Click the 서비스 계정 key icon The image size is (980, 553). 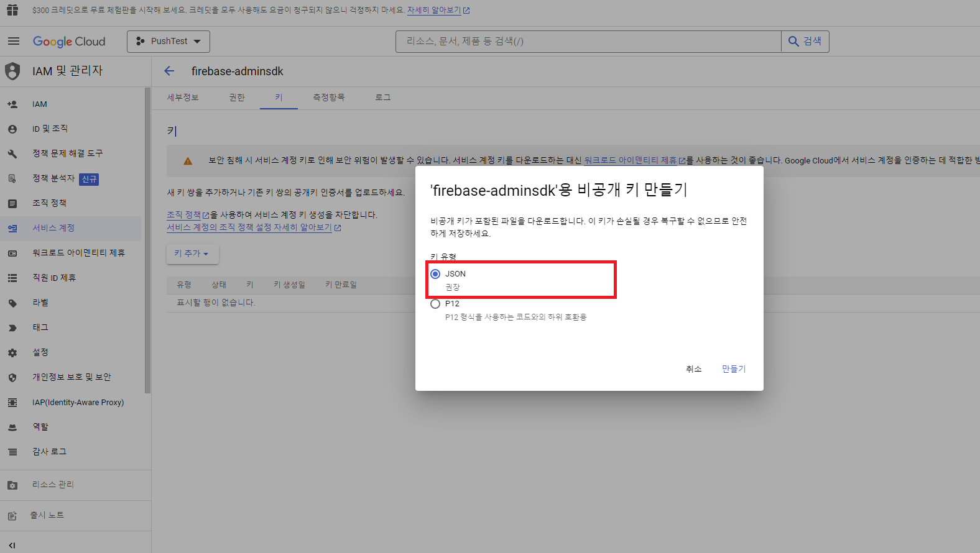tap(12, 229)
